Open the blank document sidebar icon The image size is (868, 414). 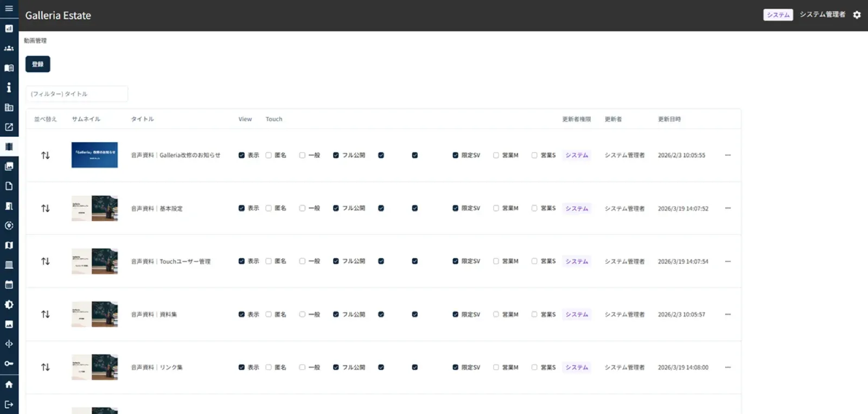click(x=9, y=186)
